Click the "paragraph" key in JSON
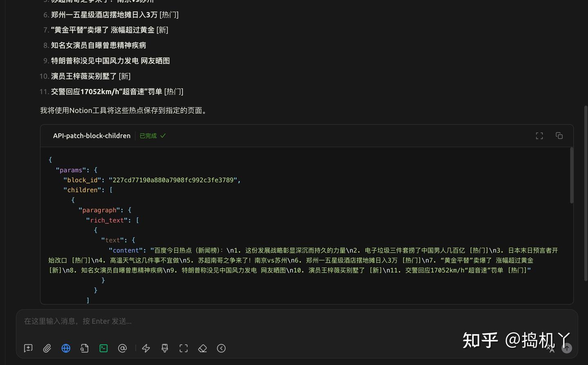Image resolution: width=588 pixels, height=365 pixels. pos(99,210)
